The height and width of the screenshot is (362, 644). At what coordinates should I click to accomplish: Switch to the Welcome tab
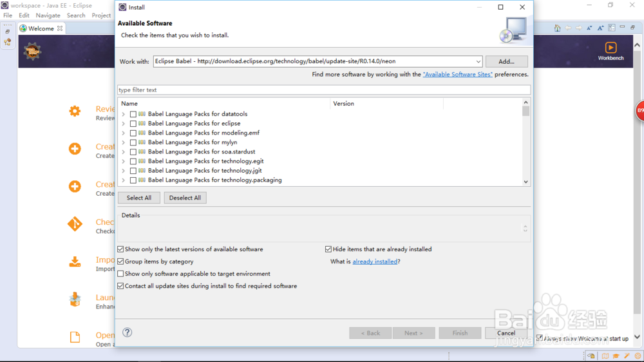[x=41, y=28]
